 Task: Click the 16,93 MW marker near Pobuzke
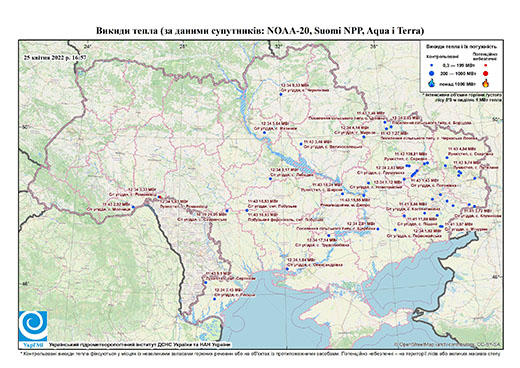pyautogui.click(x=247, y=210)
